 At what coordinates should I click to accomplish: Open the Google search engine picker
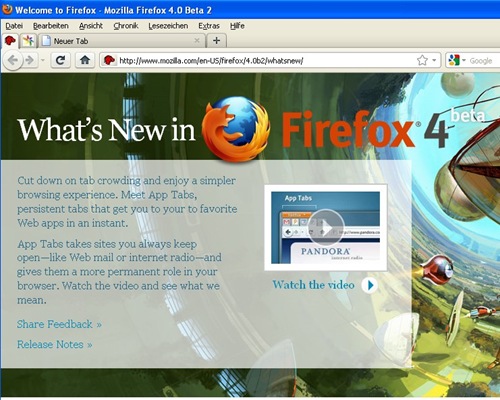(457, 60)
